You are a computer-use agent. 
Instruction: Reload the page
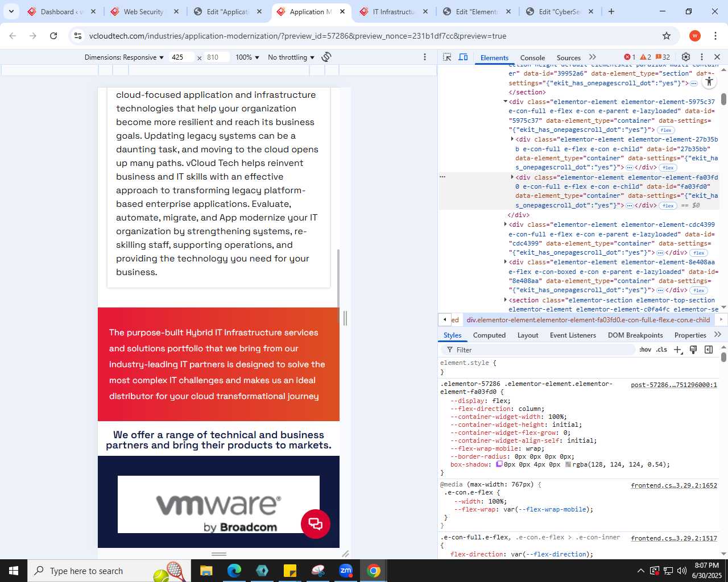[x=53, y=36]
